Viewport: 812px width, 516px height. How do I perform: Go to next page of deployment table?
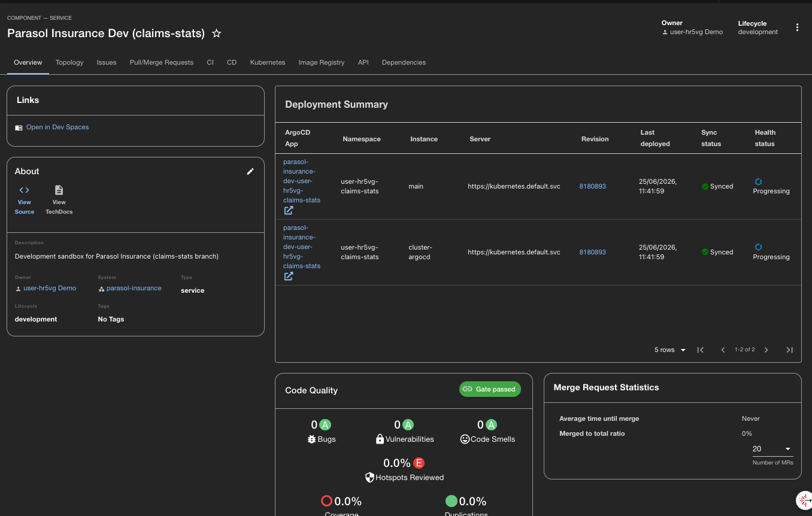coord(766,350)
